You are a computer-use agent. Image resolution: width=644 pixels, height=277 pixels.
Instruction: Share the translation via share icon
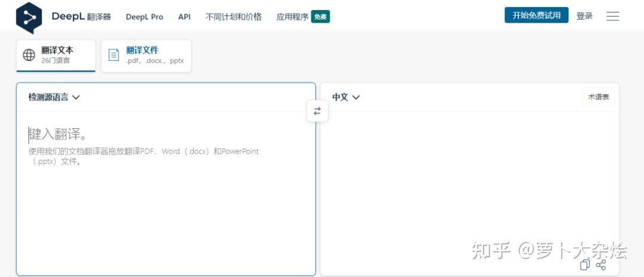coord(601,265)
